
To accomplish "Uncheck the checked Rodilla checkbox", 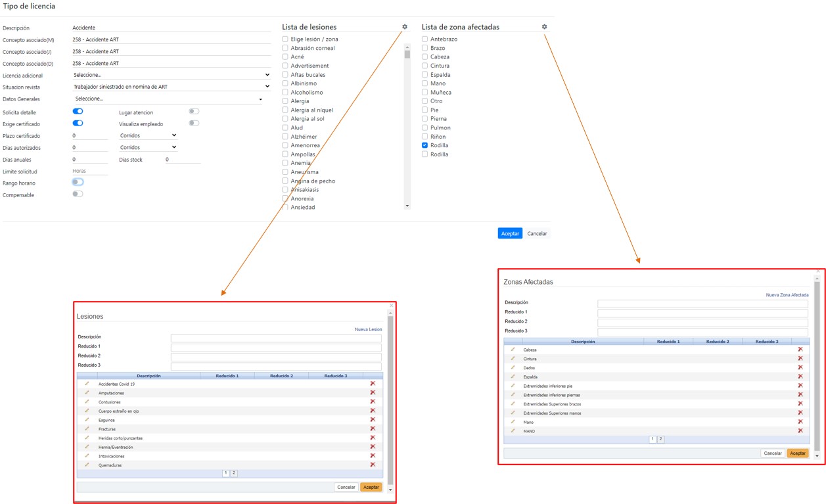I will 425,145.
